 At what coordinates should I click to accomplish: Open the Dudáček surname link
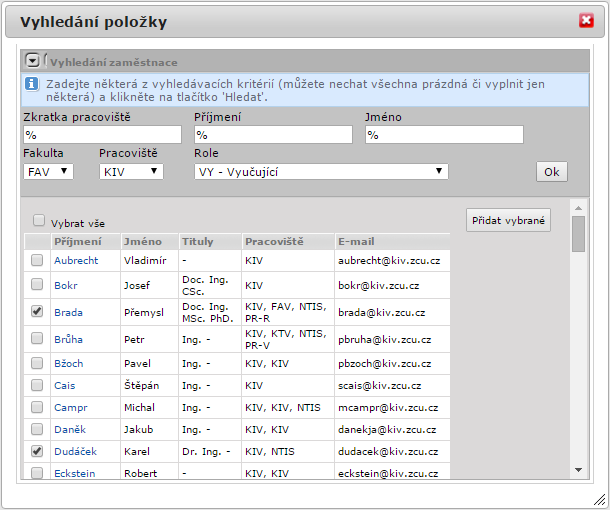point(75,452)
